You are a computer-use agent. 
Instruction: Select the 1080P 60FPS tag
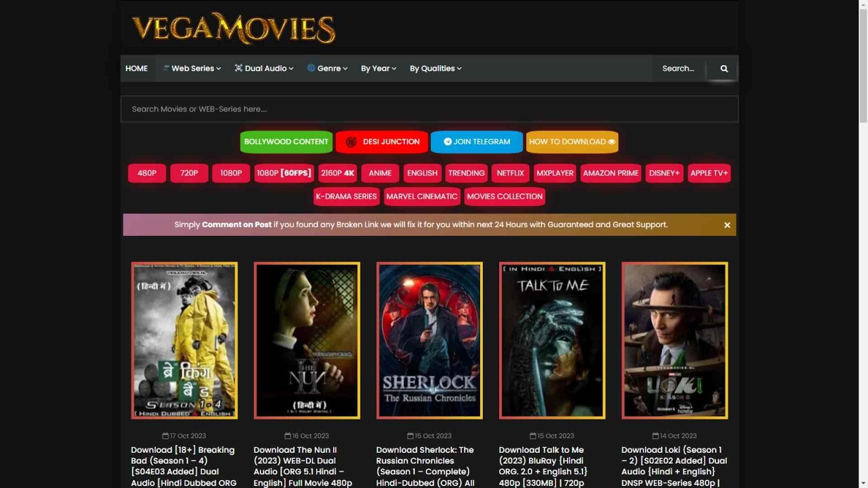(x=284, y=173)
